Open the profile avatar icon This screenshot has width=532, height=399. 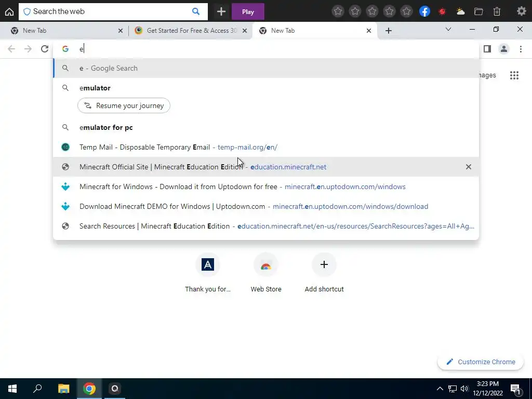coord(504,49)
